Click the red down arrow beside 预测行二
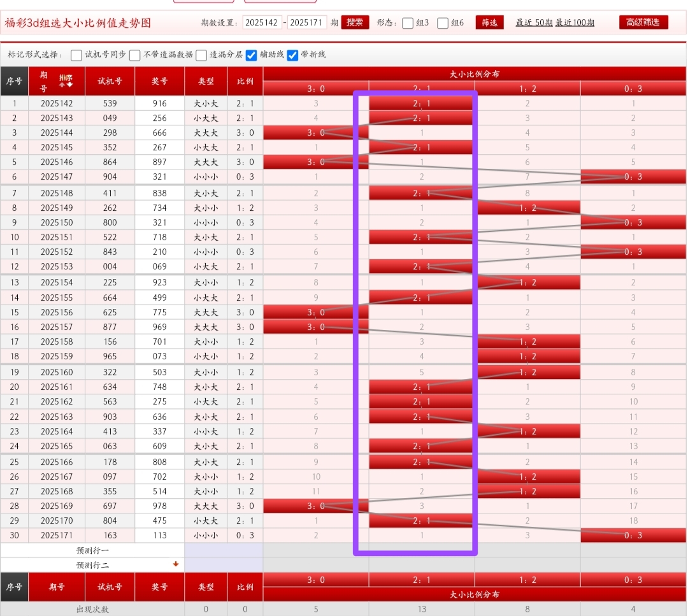 click(x=176, y=564)
